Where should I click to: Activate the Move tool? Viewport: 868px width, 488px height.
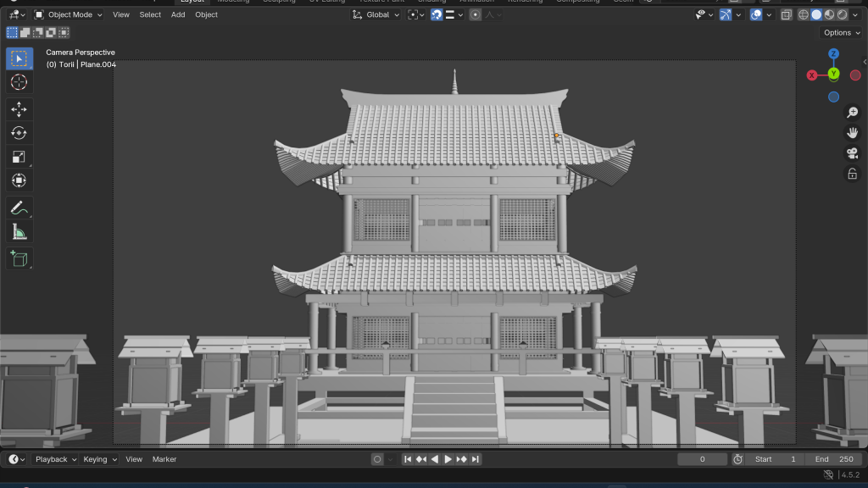(x=19, y=109)
